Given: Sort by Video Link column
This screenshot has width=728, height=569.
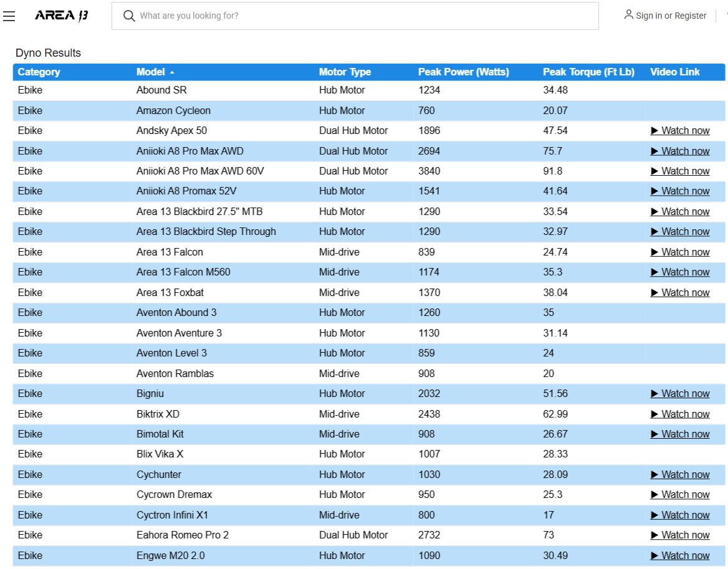Looking at the screenshot, I should [674, 72].
